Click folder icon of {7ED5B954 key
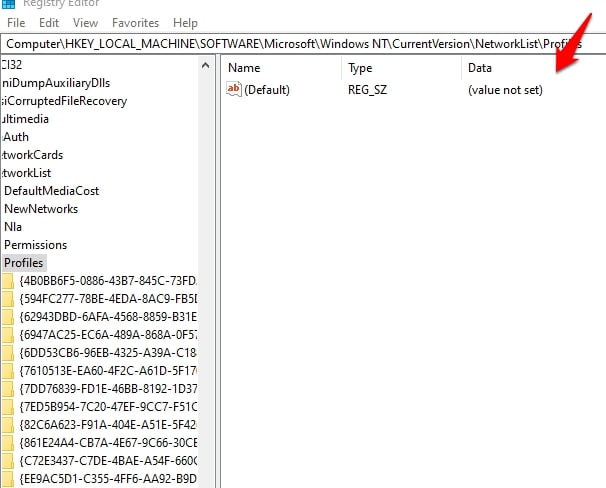The height and width of the screenshot is (488, 606). point(8,407)
